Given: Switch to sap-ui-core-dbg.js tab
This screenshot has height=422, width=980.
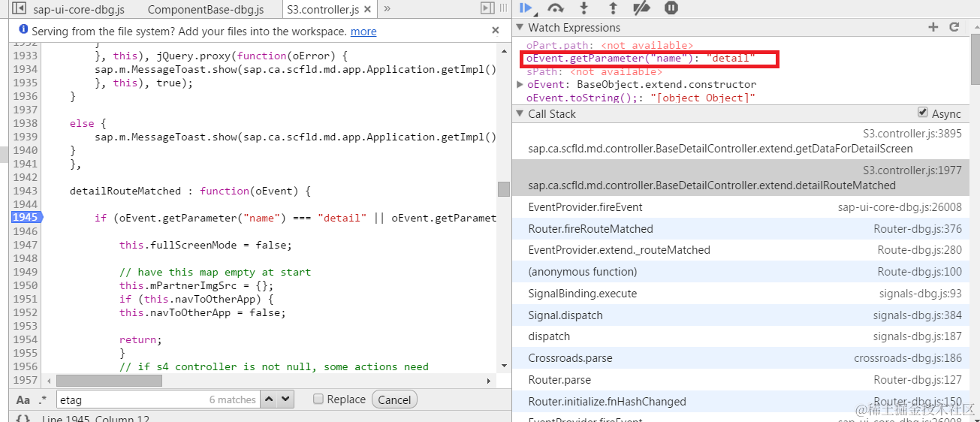Looking at the screenshot, I should click(79, 10).
